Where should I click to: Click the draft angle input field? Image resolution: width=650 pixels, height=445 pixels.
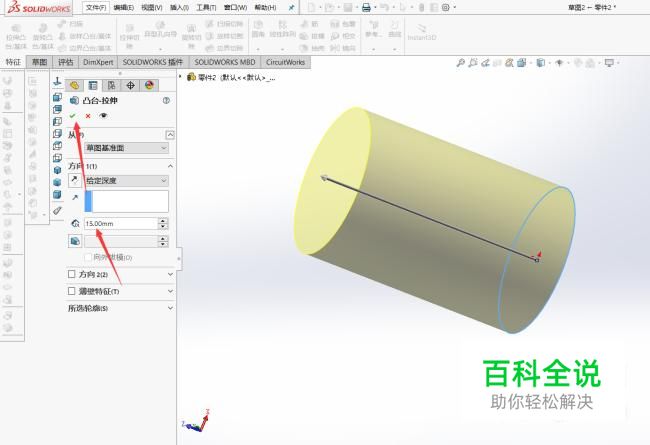click(x=121, y=241)
